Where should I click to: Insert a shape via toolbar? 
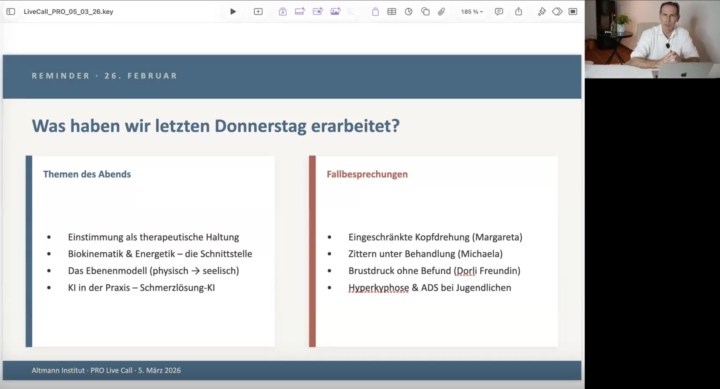(425, 11)
